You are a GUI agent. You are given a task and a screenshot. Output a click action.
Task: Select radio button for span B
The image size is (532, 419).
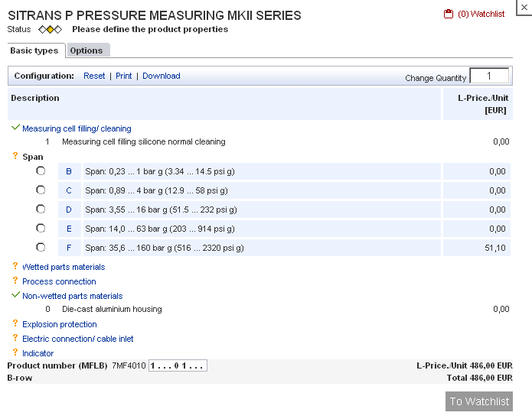[x=41, y=171]
